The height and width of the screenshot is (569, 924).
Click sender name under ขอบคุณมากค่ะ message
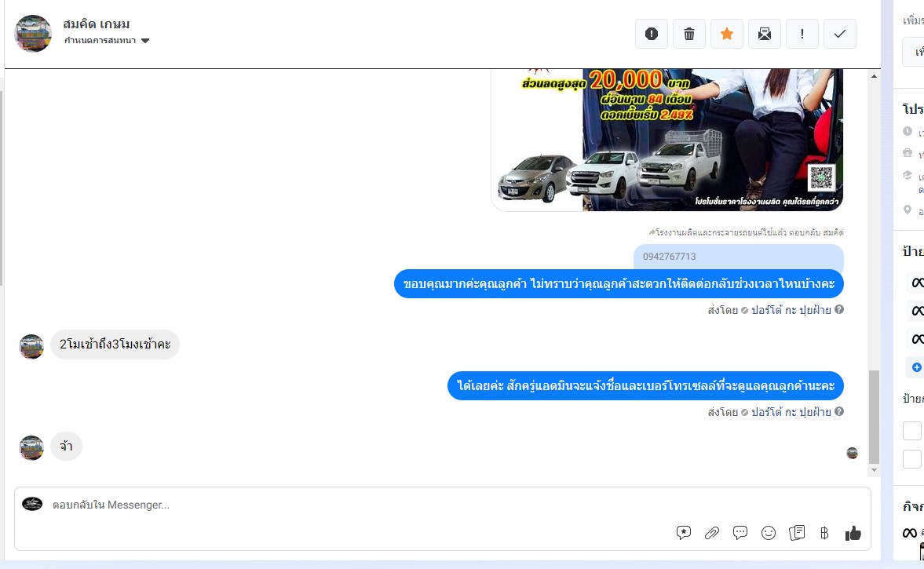[791, 310]
